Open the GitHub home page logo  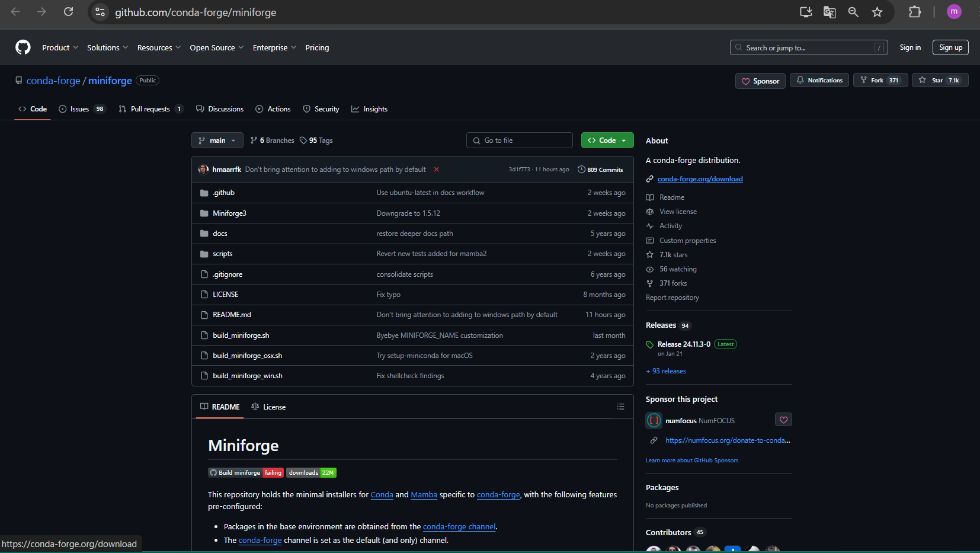coord(23,47)
